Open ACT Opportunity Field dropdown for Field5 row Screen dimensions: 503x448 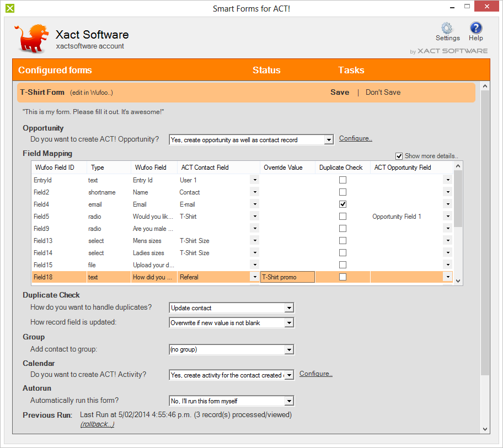click(x=448, y=217)
